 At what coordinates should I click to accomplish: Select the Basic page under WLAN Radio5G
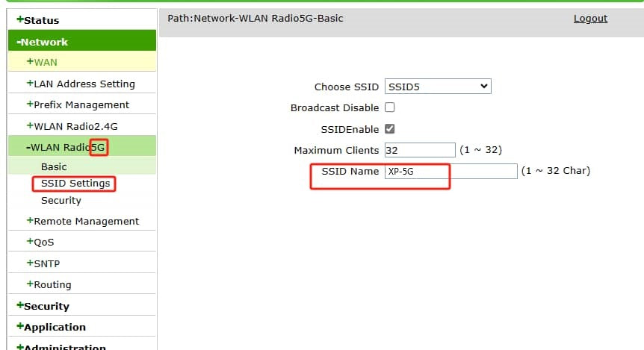click(54, 166)
